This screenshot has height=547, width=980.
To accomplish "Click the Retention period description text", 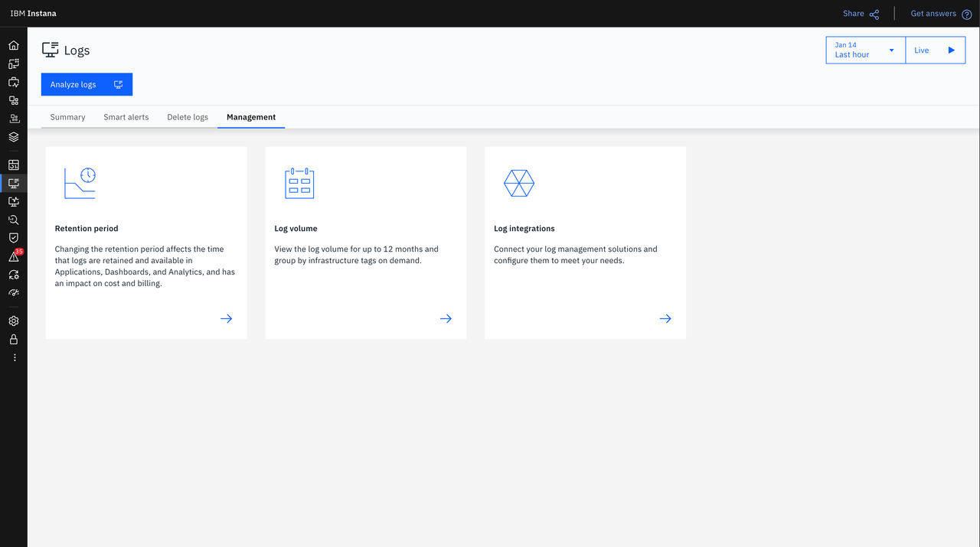I will tap(145, 266).
